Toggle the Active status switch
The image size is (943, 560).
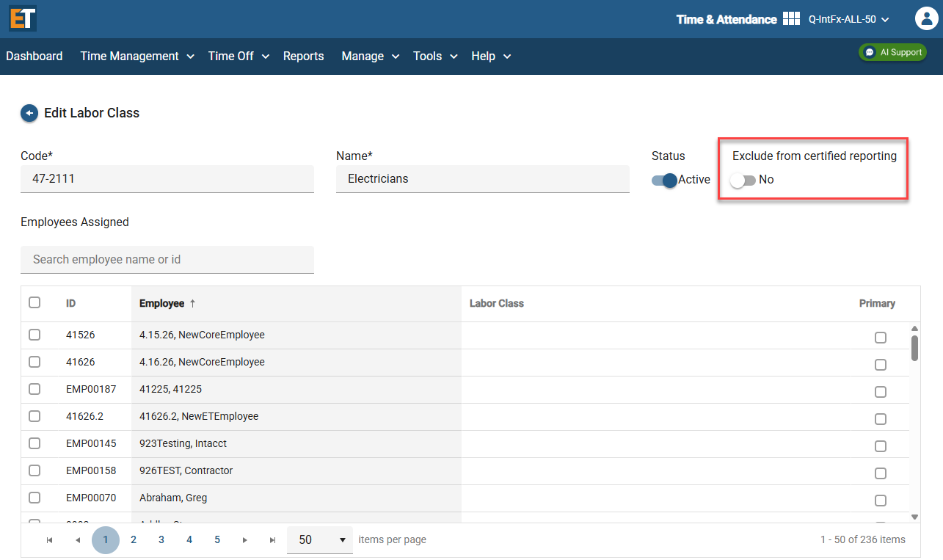point(664,180)
